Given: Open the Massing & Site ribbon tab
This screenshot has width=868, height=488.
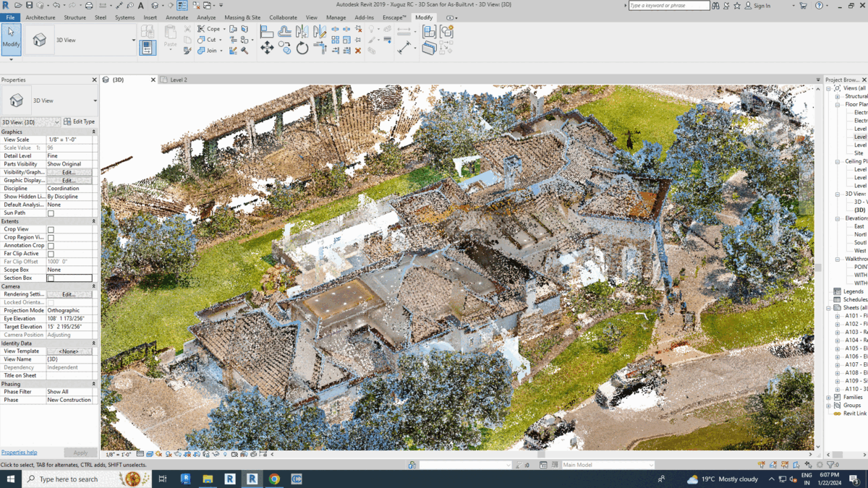Looking at the screenshot, I should click(242, 17).
